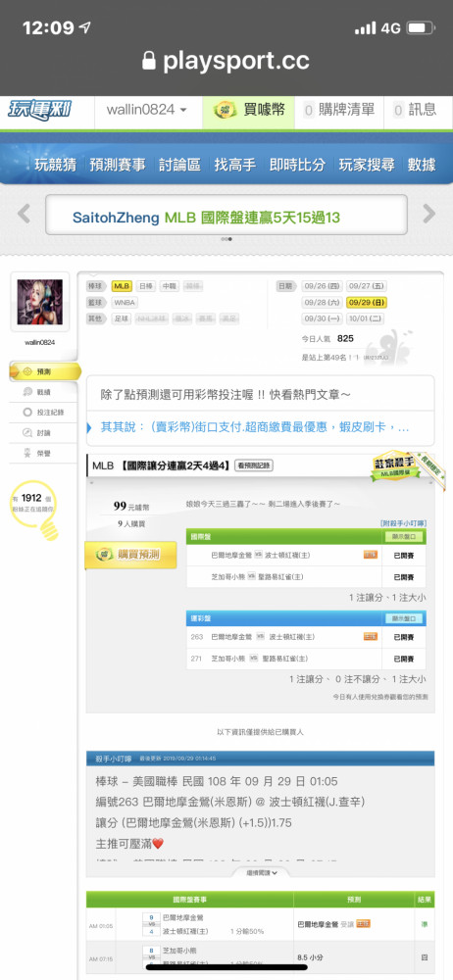Open 戰績 sidebar item
Image resolution: width=453 pixels, height=980 pixels.
pos(43,392)
